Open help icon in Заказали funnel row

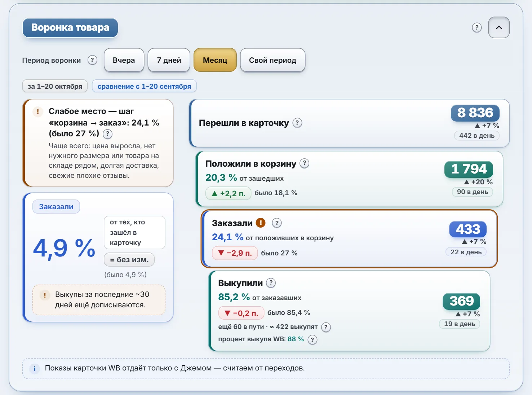(277, 223)
